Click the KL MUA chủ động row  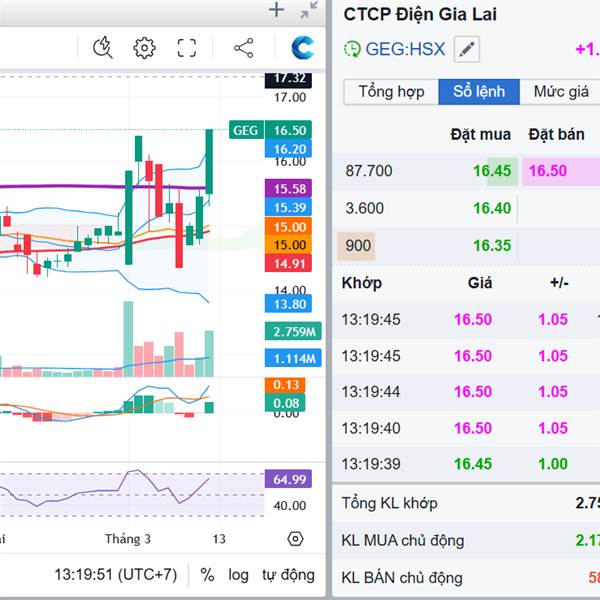(x=466, y=540)
